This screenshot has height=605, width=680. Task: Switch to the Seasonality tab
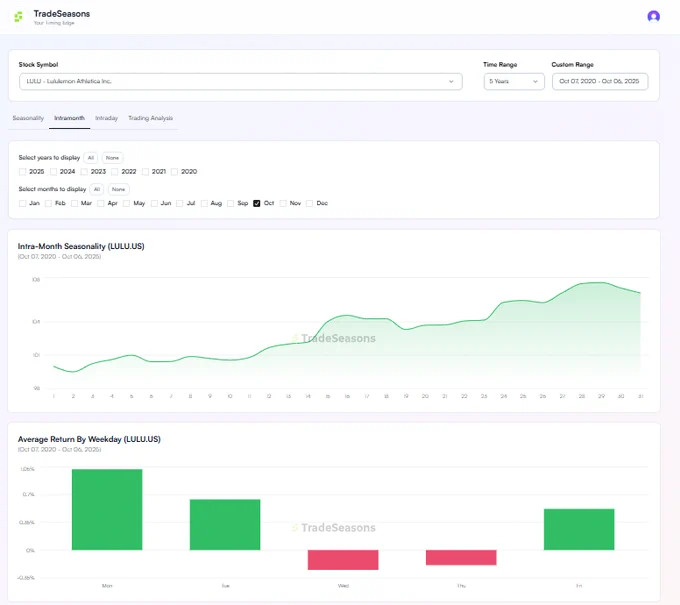coord(28,118)
